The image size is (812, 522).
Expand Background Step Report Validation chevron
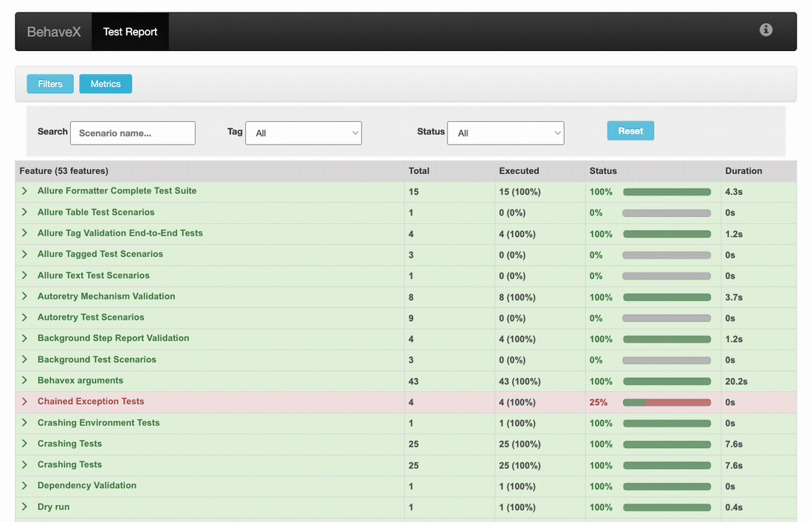tap(24, 338)
